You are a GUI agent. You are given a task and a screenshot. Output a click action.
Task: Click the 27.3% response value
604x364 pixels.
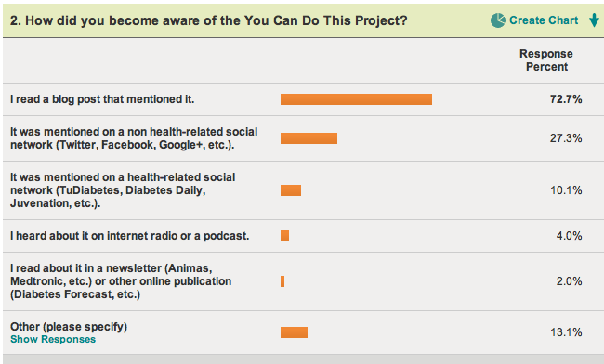tap(566, 138)
